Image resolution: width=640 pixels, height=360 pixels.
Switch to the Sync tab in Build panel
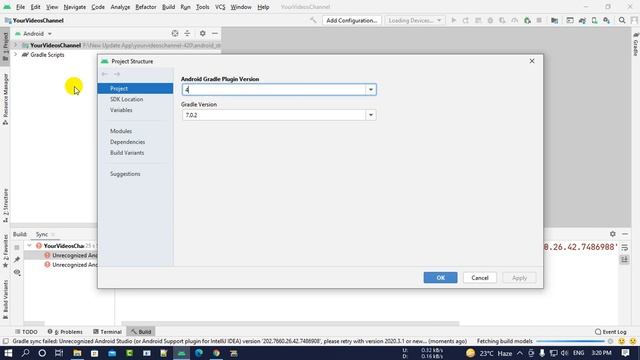[x=42, y=234]
